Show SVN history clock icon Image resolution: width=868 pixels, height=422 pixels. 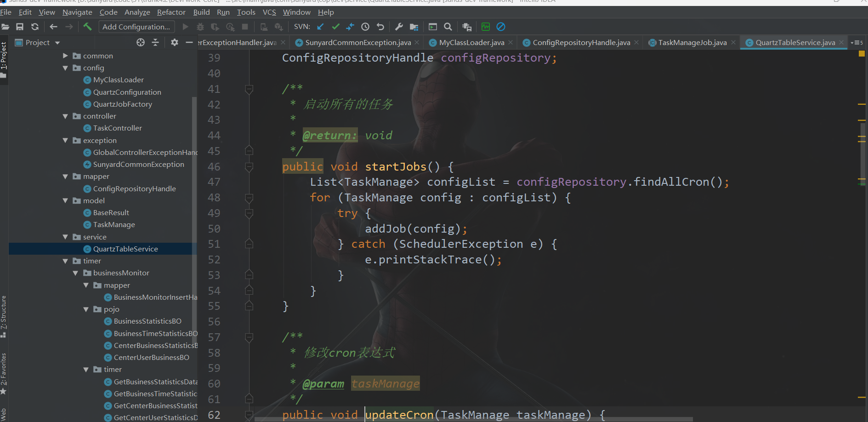coord(365,27)
